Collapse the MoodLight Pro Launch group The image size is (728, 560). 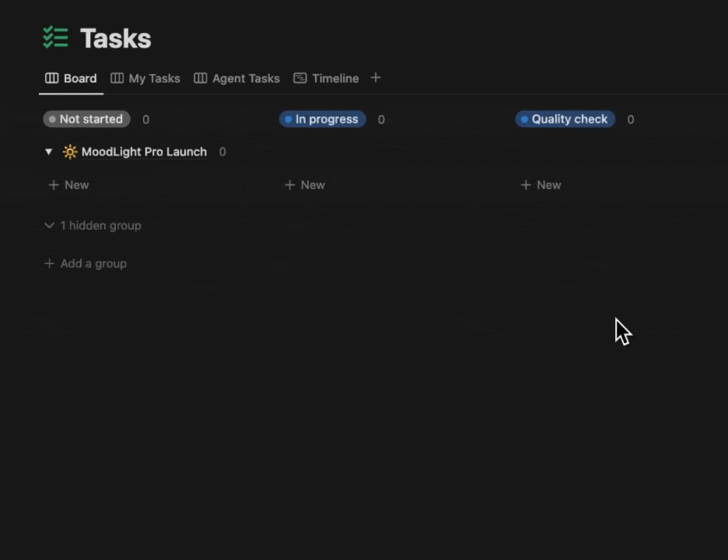click(49, 152)
